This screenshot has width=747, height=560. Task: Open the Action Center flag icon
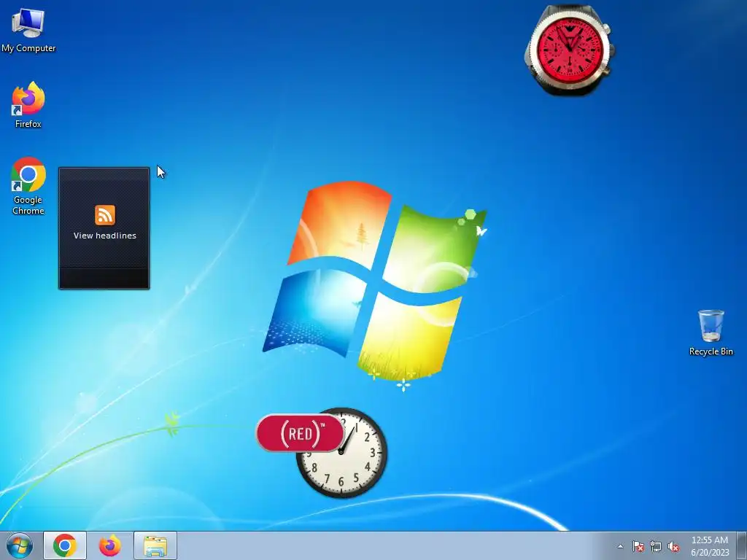(x=638, y=546)
